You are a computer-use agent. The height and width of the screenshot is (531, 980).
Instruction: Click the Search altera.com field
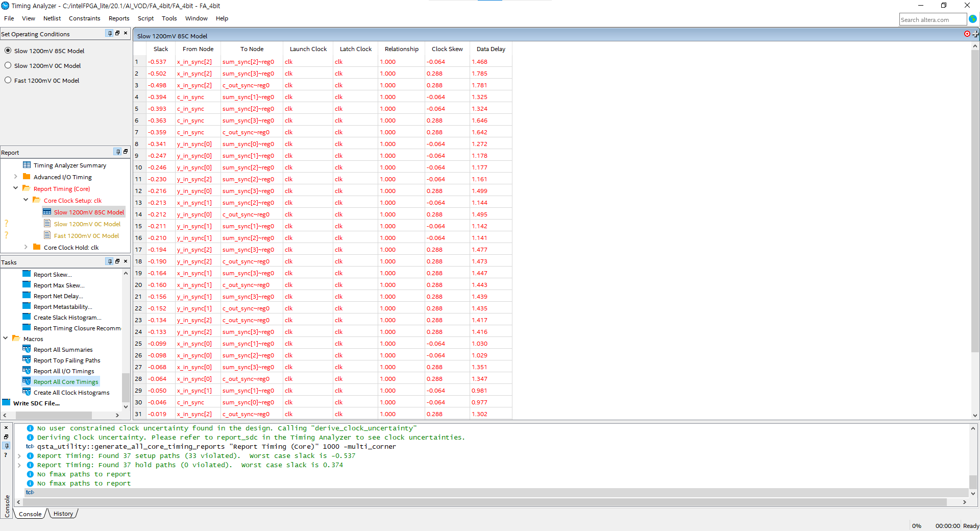point(933,19)
